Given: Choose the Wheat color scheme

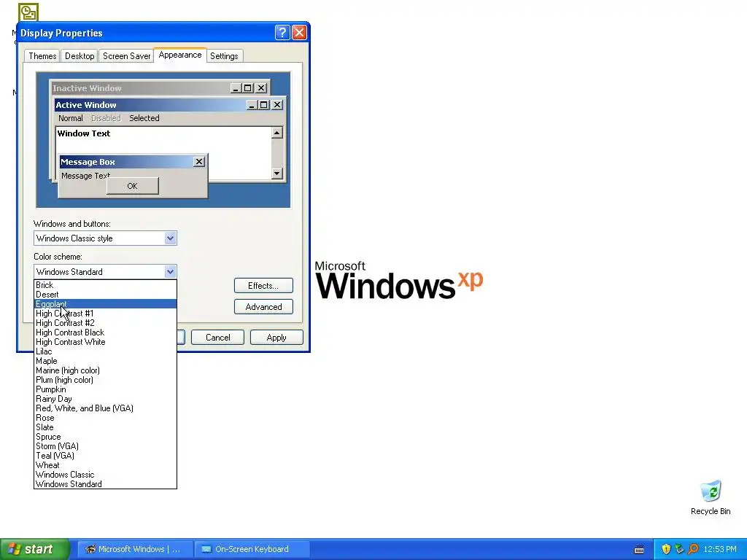Looking at the screenshot, I should point(105,465).
